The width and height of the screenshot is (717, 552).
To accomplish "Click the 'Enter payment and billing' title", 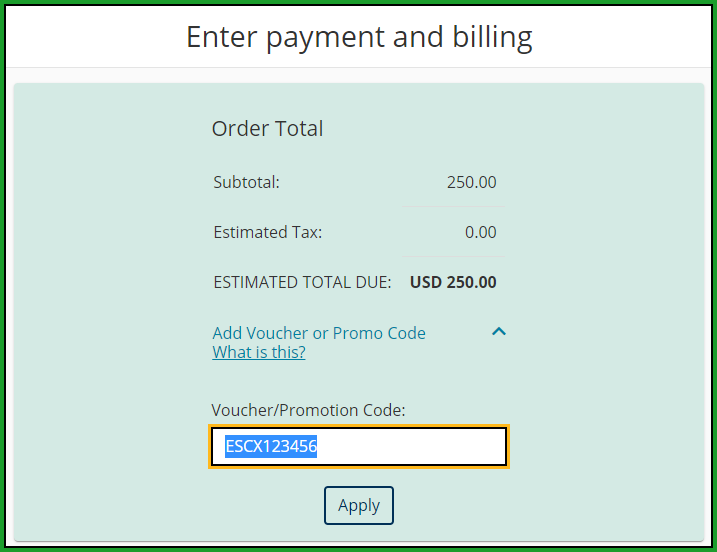I will point(359,37).
